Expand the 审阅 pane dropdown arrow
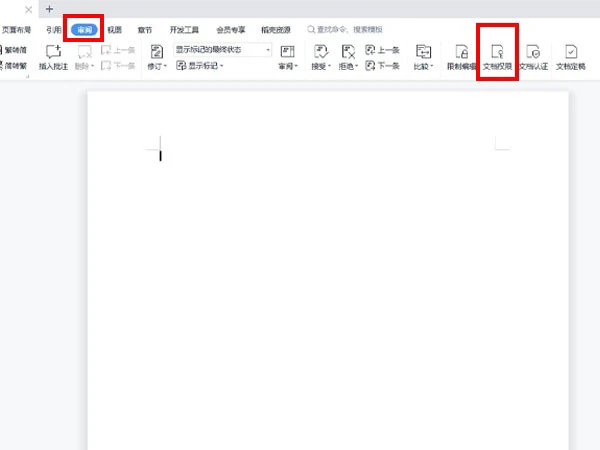The height and width of the screenshot is (450, 600). coord(296,66)
